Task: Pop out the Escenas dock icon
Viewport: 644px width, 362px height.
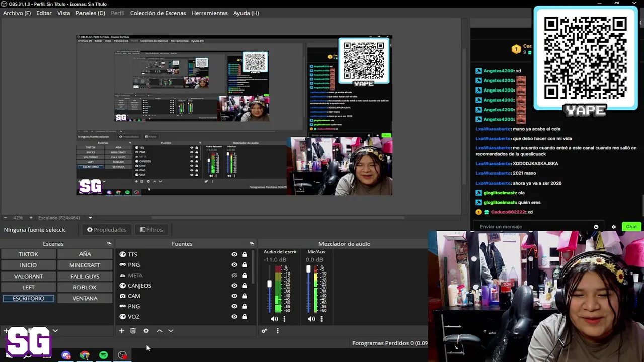Action: point(109,244)
